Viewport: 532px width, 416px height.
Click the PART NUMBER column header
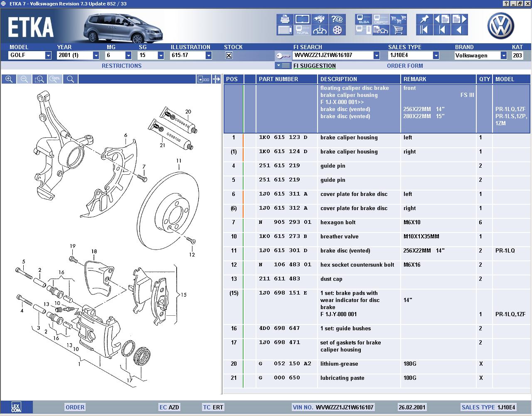[x=287, y=79]
